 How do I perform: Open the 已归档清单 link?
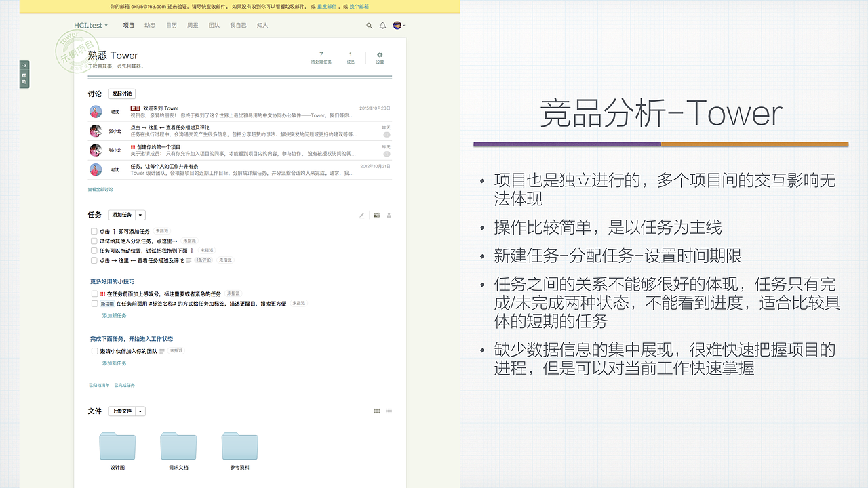point(98,385)
